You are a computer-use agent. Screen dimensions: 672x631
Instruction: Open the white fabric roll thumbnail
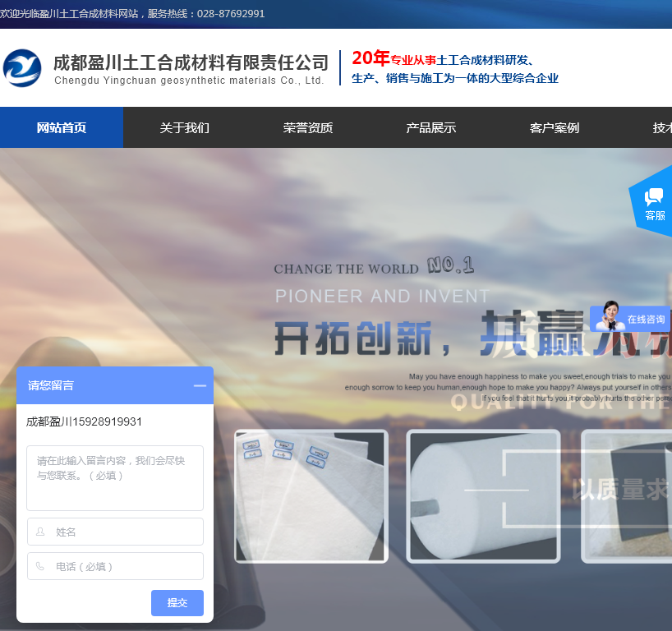[483, 496]
